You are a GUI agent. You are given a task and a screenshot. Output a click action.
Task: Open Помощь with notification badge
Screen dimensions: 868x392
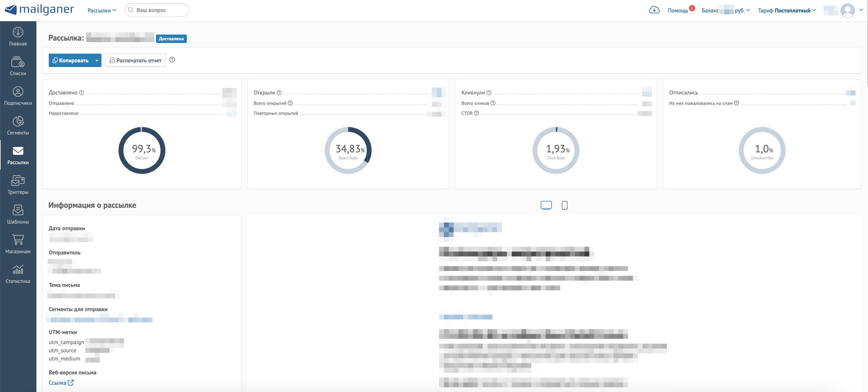click(x=678, y=10)
